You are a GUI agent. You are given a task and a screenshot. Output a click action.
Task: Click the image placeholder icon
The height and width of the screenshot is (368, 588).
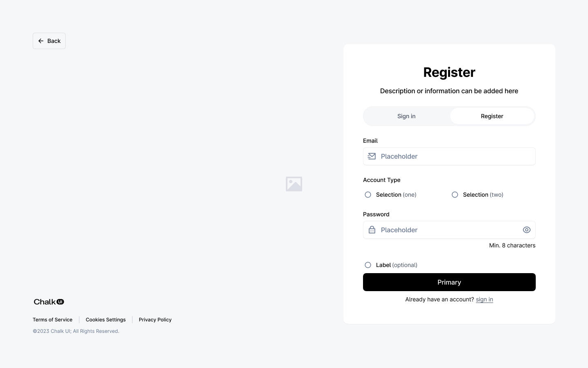coord(294,184)
